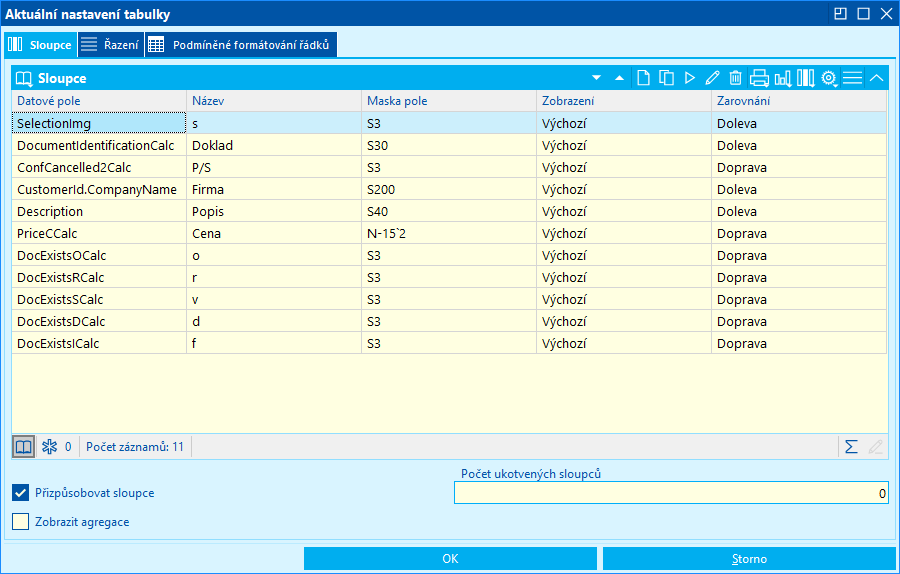Enable Zobrazit agregace checkbox
This screenshot has width=900, height=574.
click(x=21, y=521)
